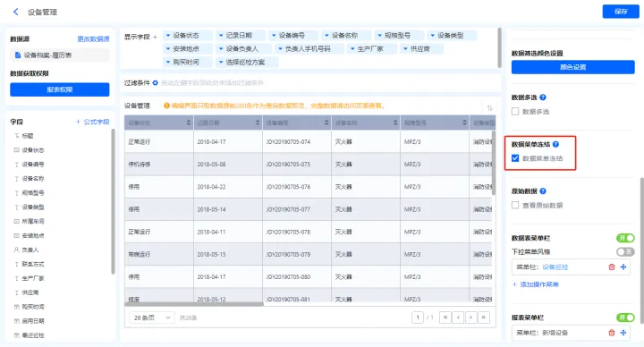
Task: Sort the 规格型号 column
Action: click(464, 123)
